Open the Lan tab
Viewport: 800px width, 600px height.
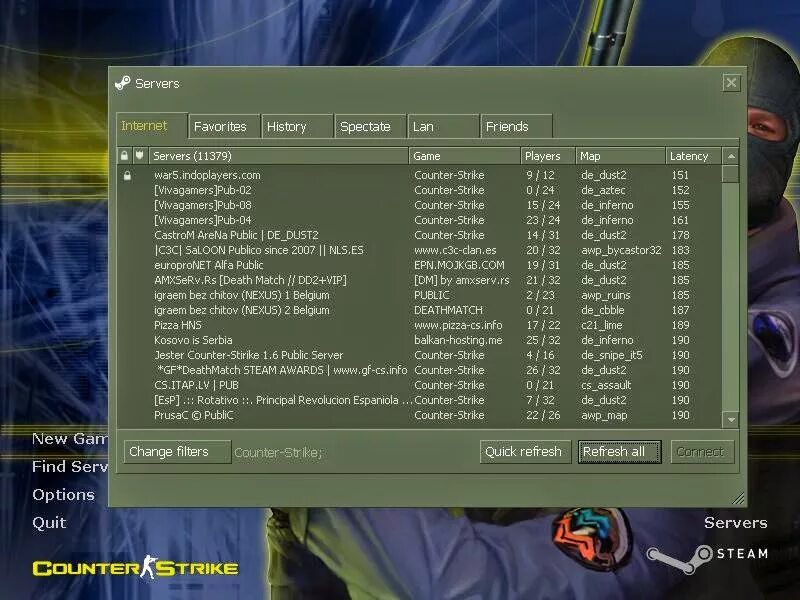[x=443, y=126]
